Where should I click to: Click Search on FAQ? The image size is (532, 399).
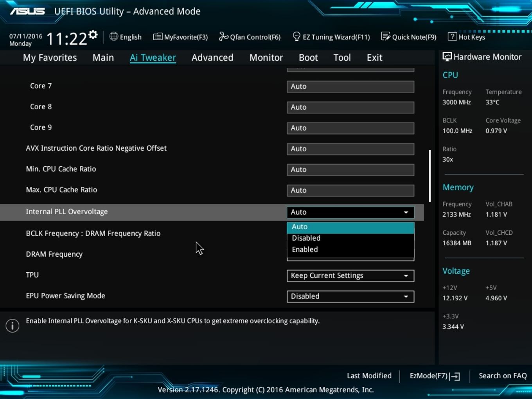pyautogui.click(x=503, y=376)
